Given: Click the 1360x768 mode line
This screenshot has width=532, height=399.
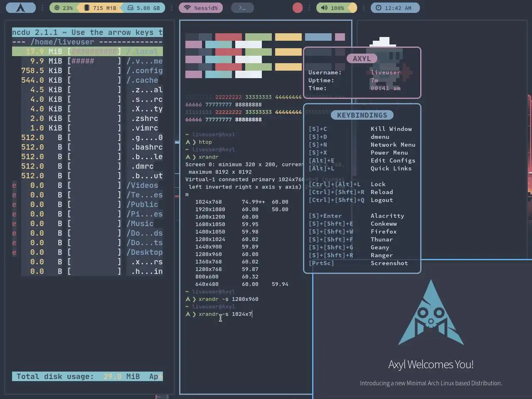Looking at the screenshot, I should coord(227,262).
